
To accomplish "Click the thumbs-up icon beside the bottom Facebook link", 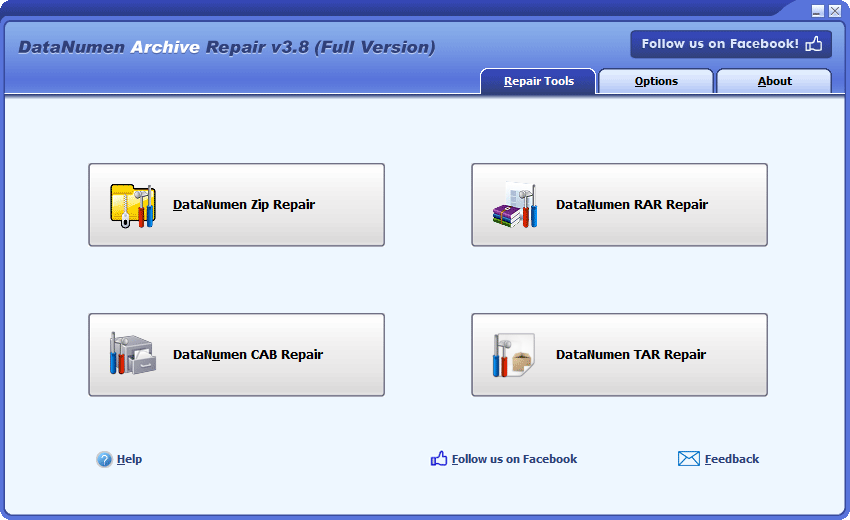I will [x=439, y=459].
